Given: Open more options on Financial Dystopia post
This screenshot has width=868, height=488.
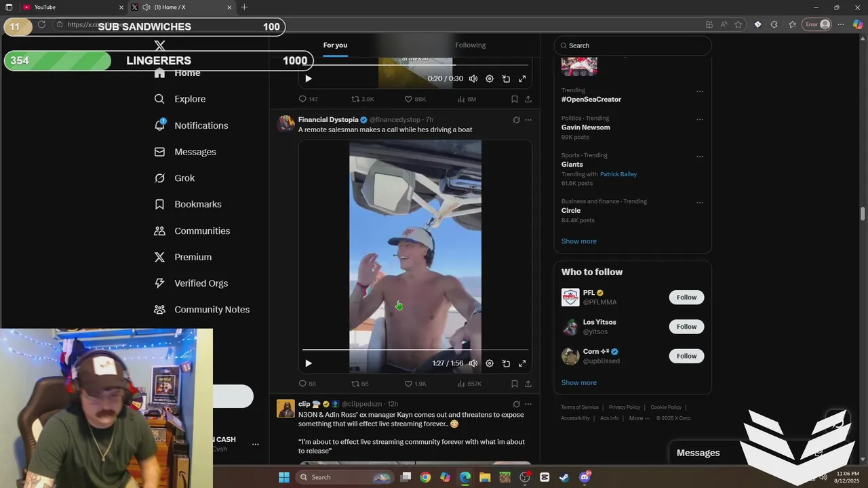Looking at the screenshot, I should pyautogui.click(x=528, y=120).
